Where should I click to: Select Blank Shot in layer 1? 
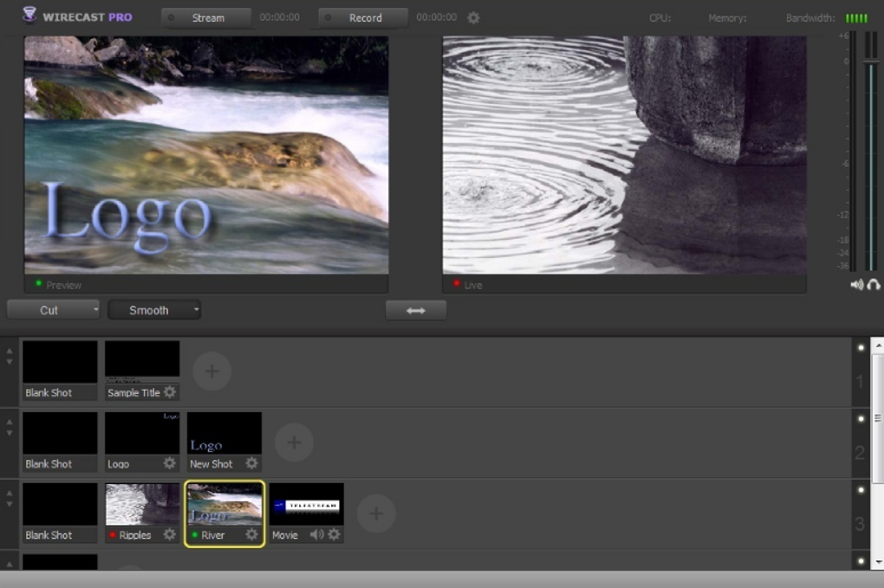tap(60, 370)
